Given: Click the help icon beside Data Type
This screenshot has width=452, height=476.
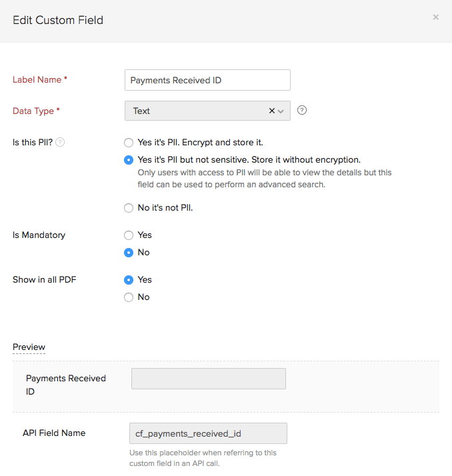Looking at the screenshot, I should tap(302, 111).
